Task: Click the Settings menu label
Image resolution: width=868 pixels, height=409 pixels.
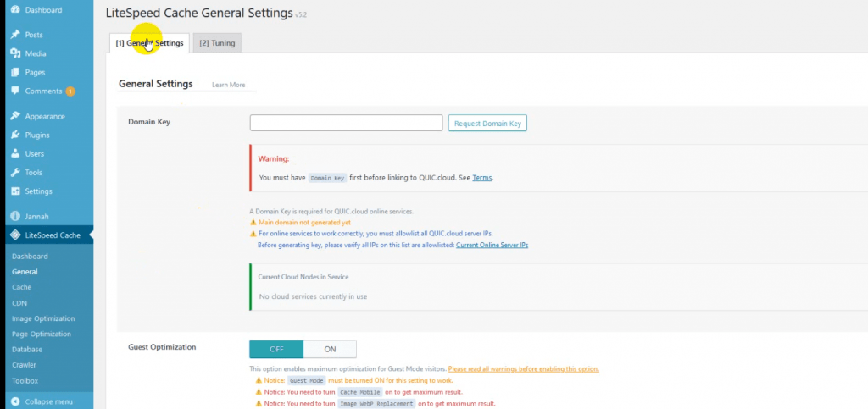Action: (39, 191)
